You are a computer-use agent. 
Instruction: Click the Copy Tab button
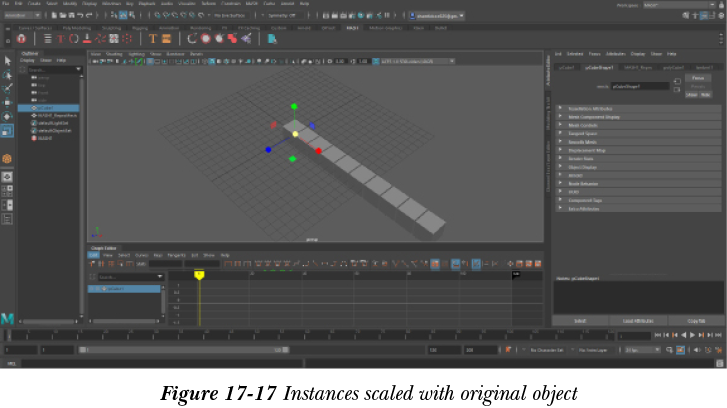point(695,320)
